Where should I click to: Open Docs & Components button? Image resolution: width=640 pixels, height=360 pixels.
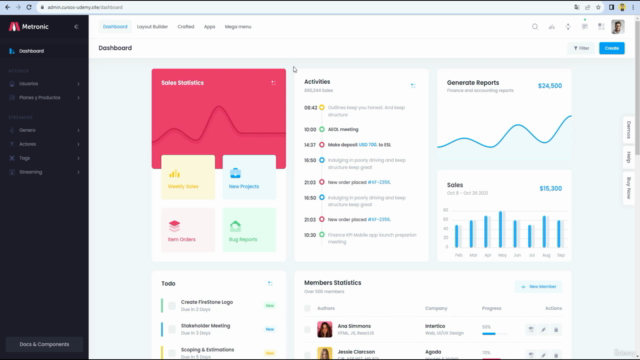point(44,344)
